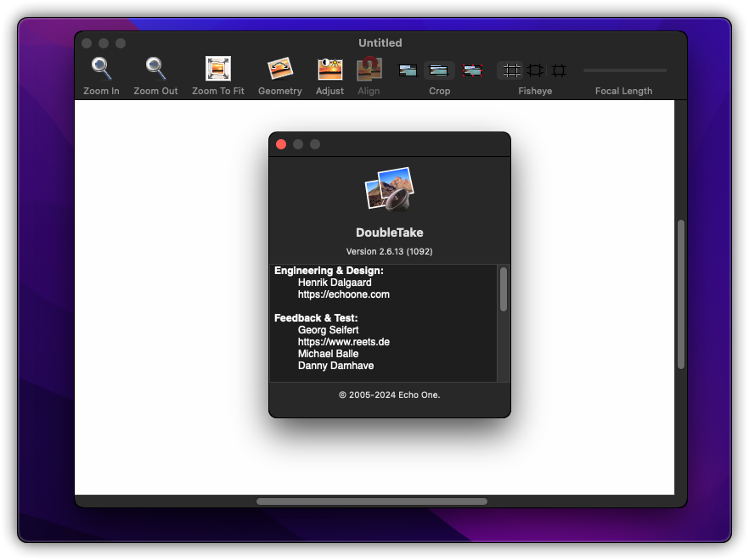Click the DoubleTake app icon in About dialog
749x560 pixels.
pos(390,189)
